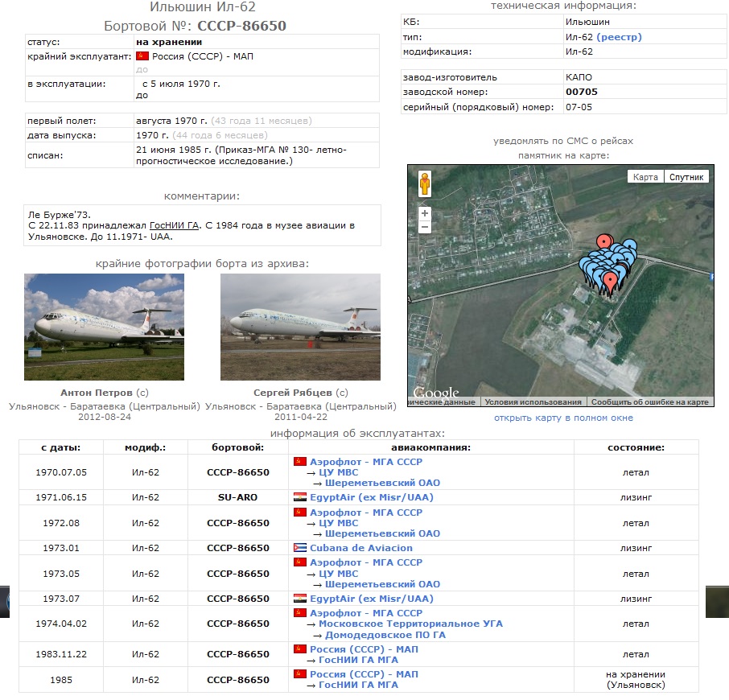Open the реестр link next to Ил-62

619,37
